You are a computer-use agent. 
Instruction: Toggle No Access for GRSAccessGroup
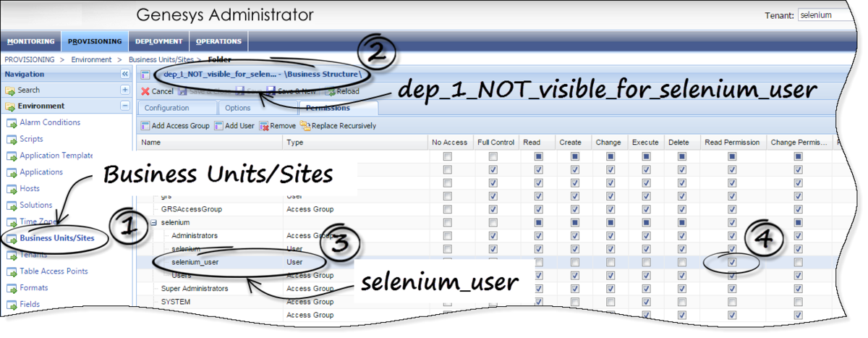coord(448,209)
